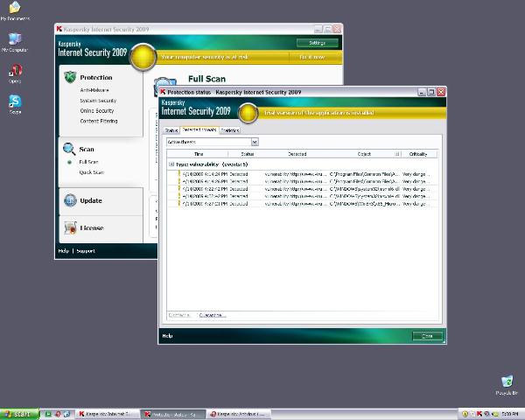This screenshot has height=420, width=525.
Task: Sort by the Detected column header
Action: 297,154
